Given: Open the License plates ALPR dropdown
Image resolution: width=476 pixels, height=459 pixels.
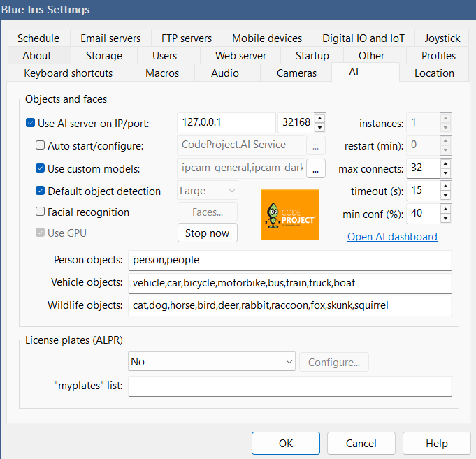Looking at the screenshot, I should pos(212,362).
